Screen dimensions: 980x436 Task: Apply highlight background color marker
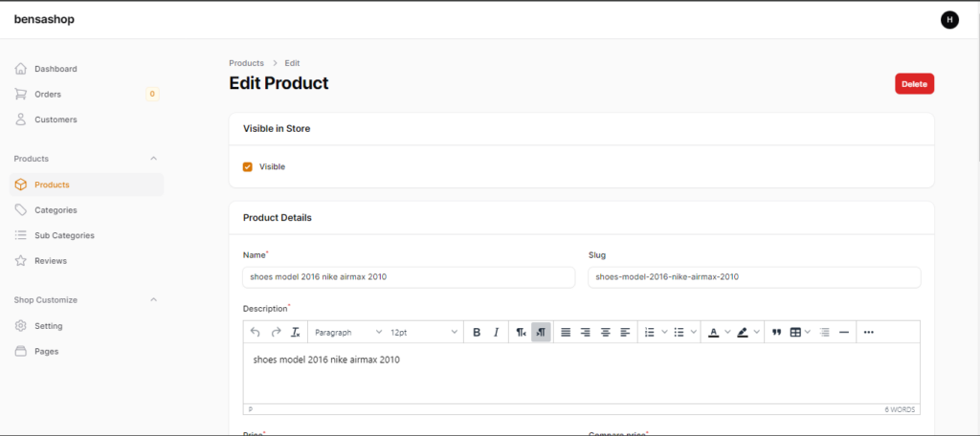pos(743,333)
